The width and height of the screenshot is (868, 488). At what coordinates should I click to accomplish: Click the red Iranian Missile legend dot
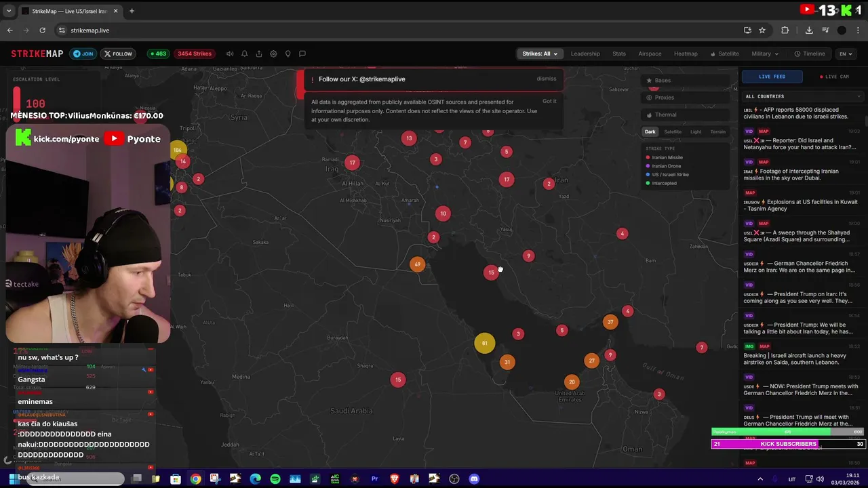[648, 157]
